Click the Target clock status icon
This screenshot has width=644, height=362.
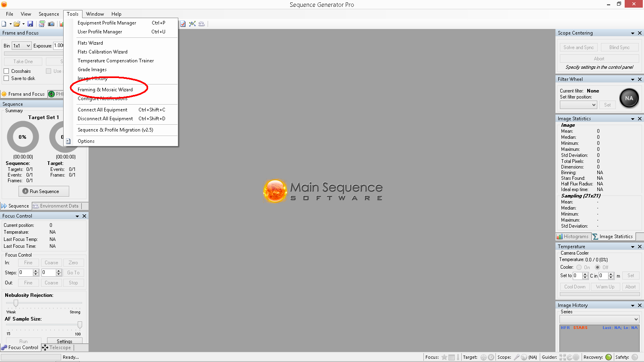coord(491,357)
